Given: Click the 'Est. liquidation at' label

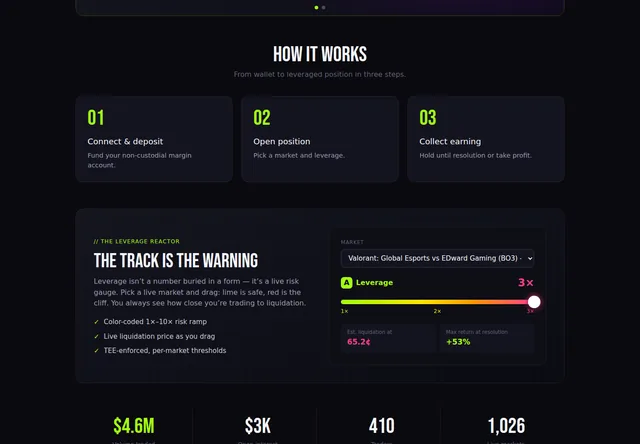Looking at the screenshot, I should [369, 332].
